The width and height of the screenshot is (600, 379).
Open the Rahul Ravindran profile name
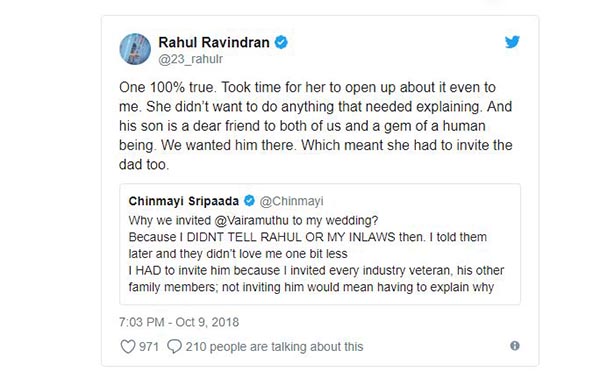214,42
